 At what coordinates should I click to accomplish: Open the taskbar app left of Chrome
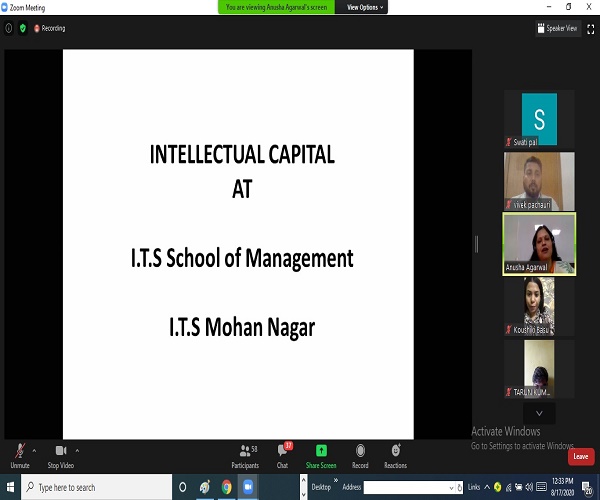pyautogui.click(x=205, y=487)
